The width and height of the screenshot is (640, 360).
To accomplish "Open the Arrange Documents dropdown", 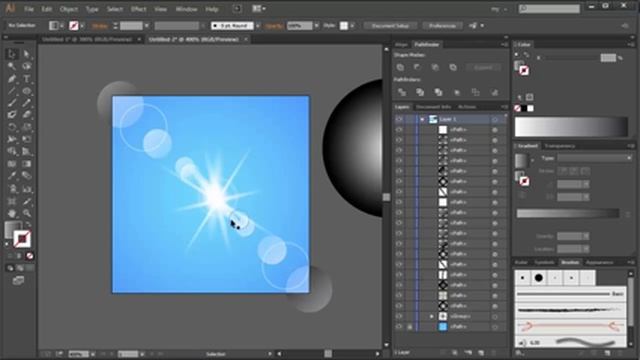I will pyautogui.click(x=259, y=9).
